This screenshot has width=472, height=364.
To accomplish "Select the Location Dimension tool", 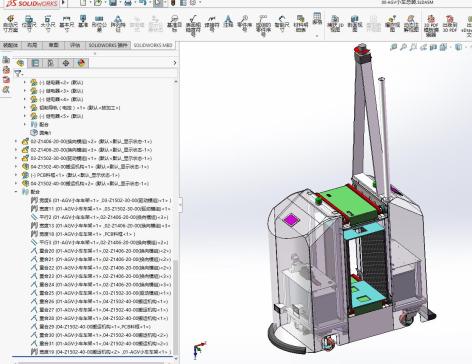I will click(x=29, y=23).
